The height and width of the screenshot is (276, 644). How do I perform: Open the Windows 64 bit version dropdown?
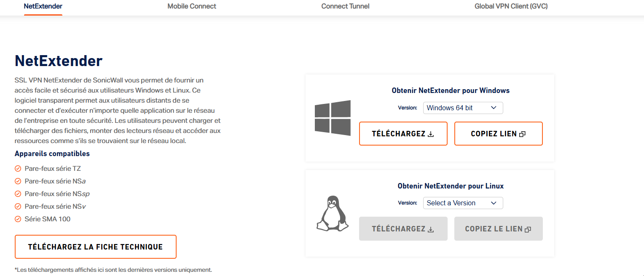tap(463, 108)
